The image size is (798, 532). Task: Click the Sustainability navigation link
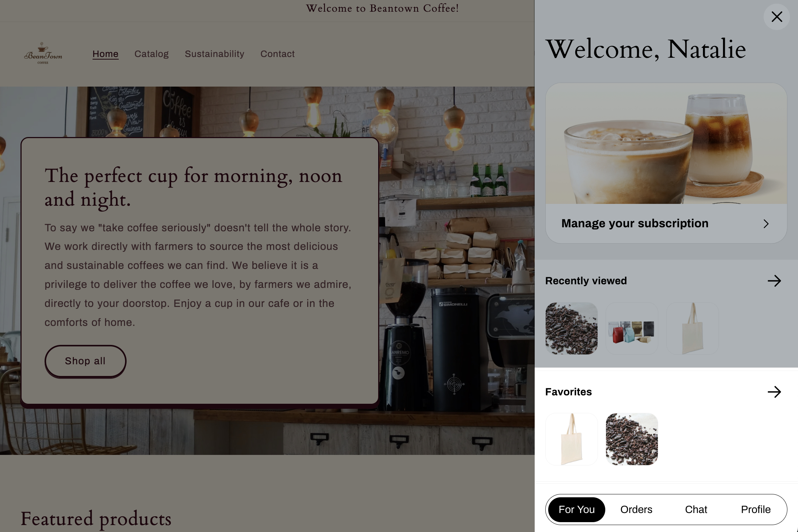[215, 53]
